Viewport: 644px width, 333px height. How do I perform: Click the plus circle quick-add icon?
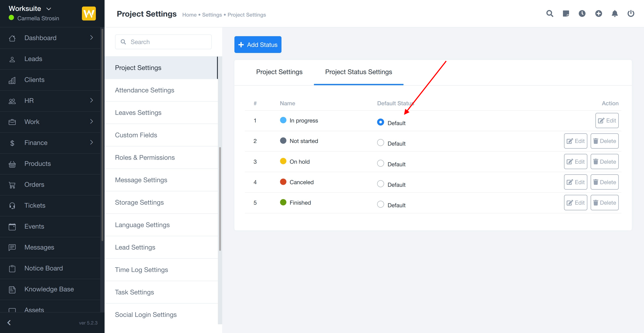tap(598, 14)
